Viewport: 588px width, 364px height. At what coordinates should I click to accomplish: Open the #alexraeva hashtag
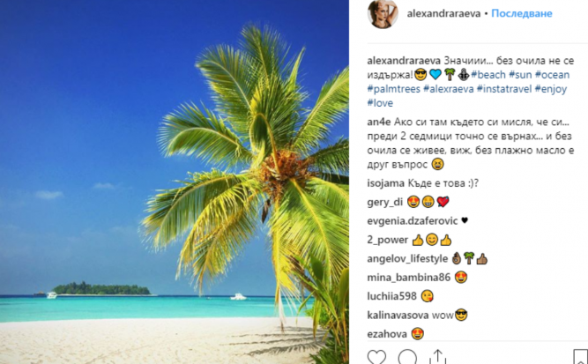448,89
